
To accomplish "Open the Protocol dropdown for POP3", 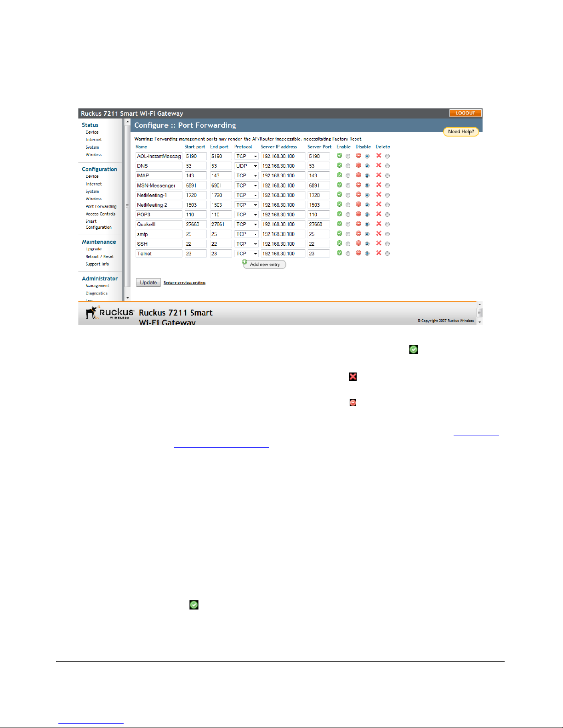I will pos(247,214).
